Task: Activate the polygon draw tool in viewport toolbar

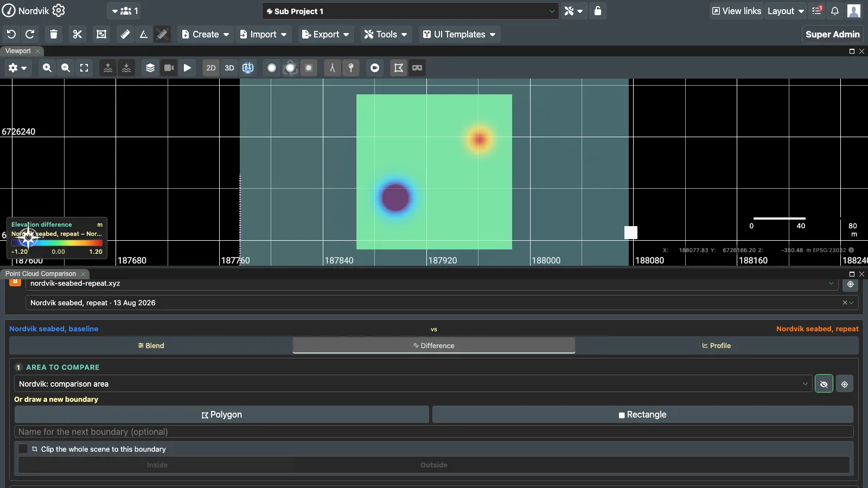Action: point(399,68)
